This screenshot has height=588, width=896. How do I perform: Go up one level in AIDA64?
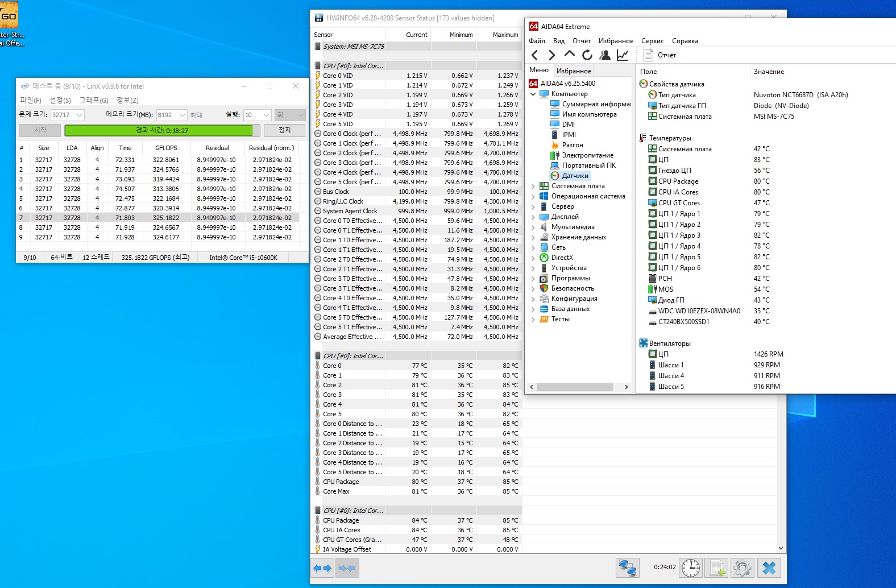coord(569,55)
